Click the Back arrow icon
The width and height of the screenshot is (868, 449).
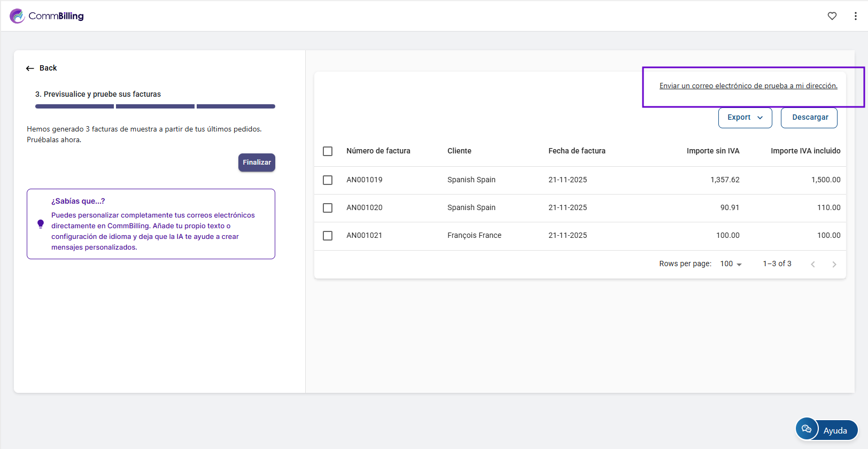[30, 68]
